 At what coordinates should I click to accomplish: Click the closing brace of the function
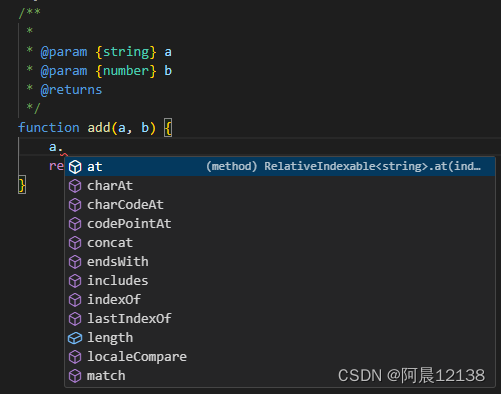pos(22,185)
